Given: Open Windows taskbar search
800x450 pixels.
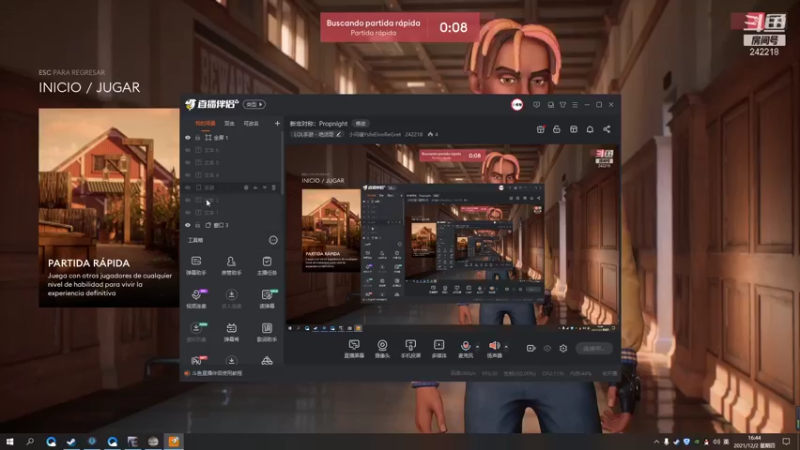Looking at the screenshot, I should (x=30, y=441).
